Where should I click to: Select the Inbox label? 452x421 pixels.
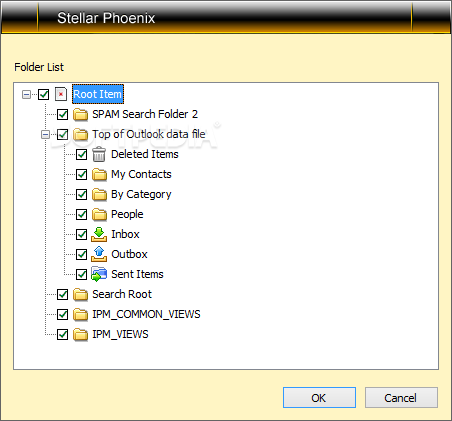(125, 234)
